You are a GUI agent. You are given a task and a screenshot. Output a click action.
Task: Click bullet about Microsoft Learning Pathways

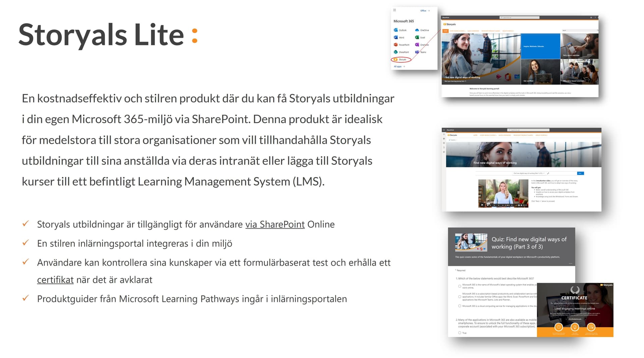192,299
